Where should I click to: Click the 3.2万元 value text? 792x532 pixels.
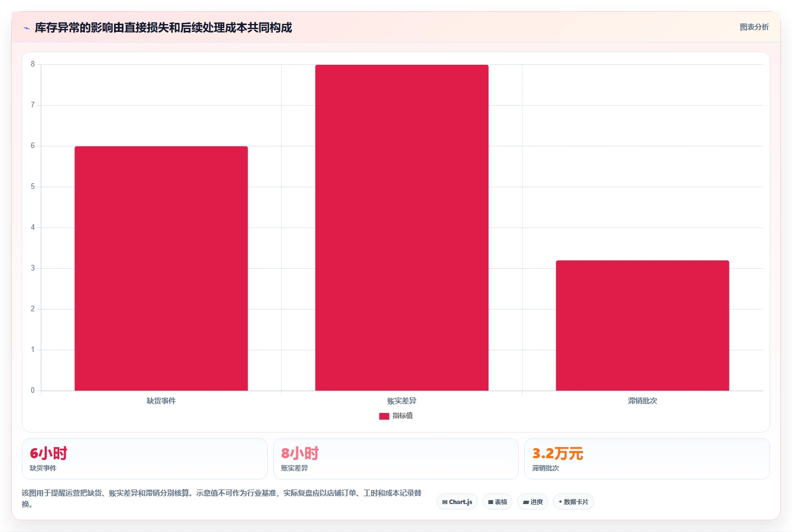click(x=558, y=453)
